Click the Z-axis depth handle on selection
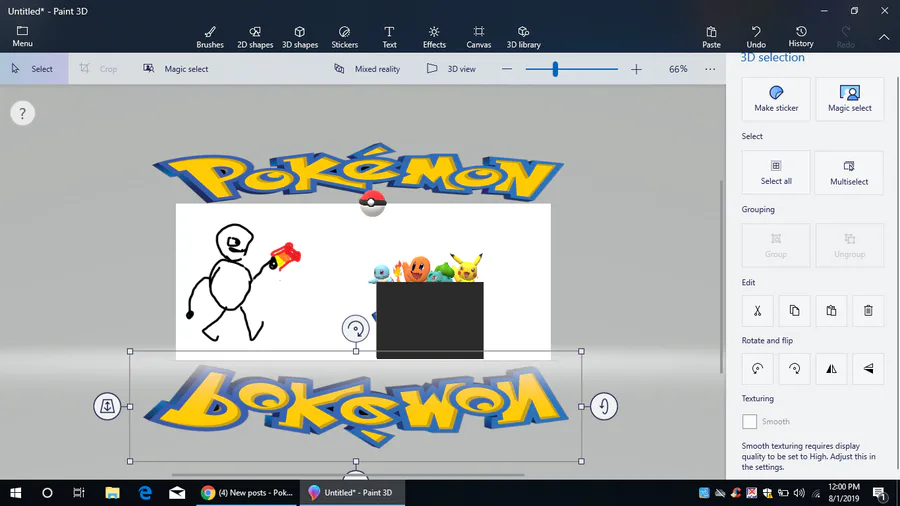Viewport: 900px width, 506px height. [x=107, y=406]
